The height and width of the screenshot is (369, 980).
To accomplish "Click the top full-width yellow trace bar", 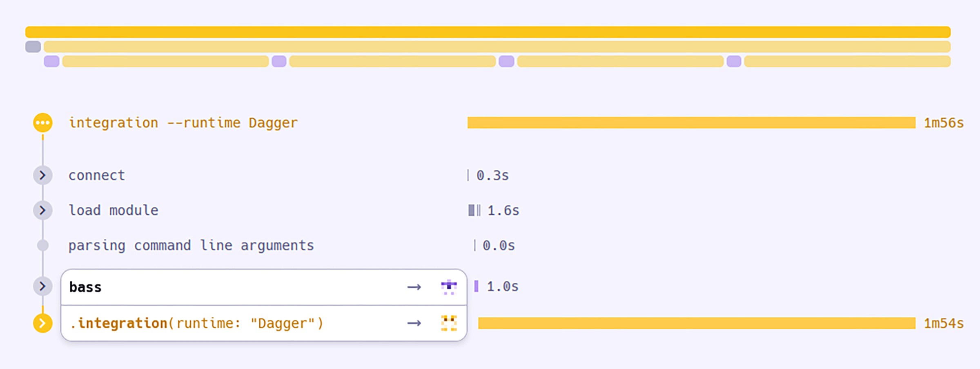I will pos(488,32).
